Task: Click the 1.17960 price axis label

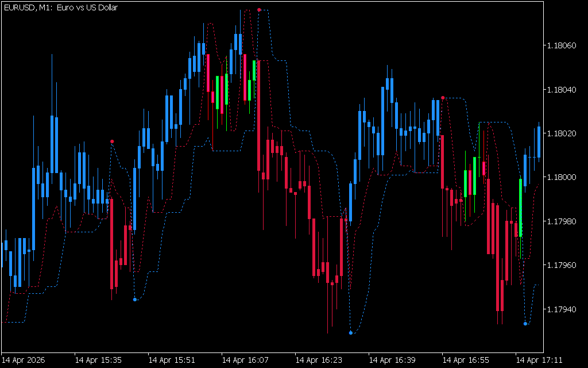Action: pos(564,266)
